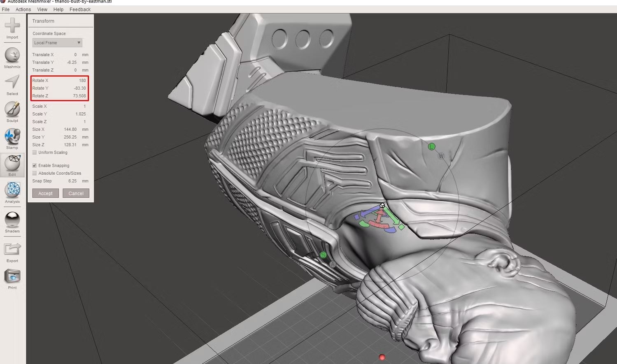617x364 pixels.
Task: Click the Rotate X value 180
Action: (x=82, y=81)
